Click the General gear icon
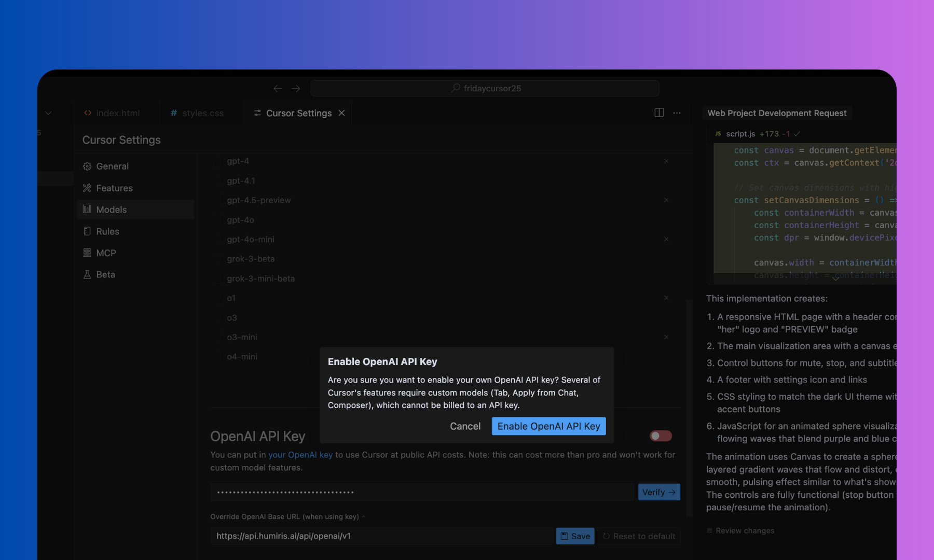934x560 pixels. (x=87, y=166)
